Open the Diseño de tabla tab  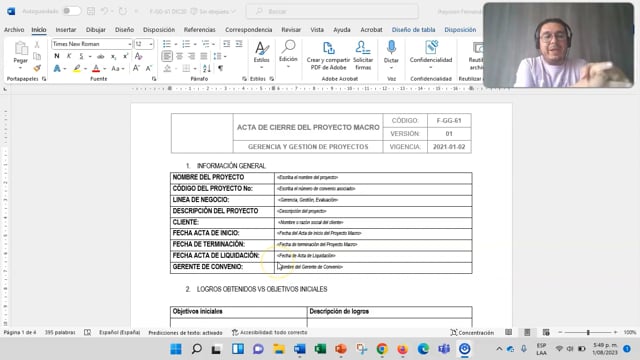(413, 30)
